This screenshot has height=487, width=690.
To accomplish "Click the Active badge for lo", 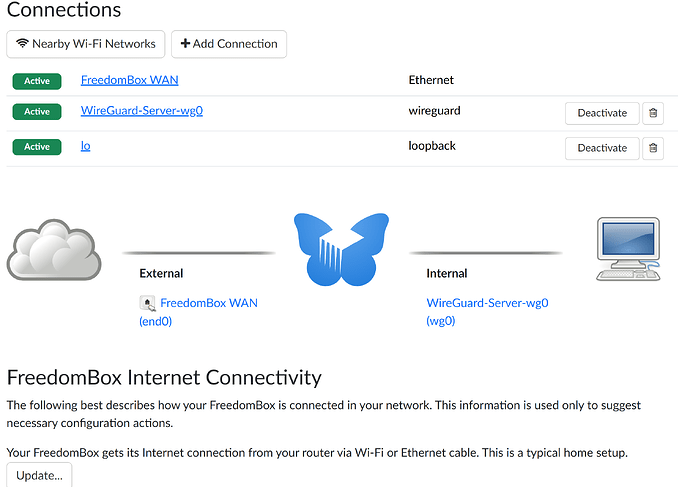I will click(37, 147).
